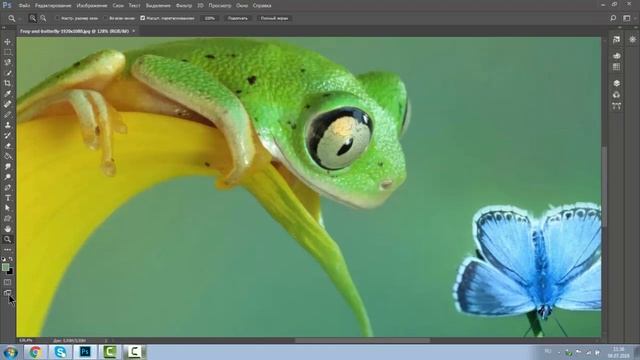
Task: Click the 100% zoom button
Action: coord(209,18)
